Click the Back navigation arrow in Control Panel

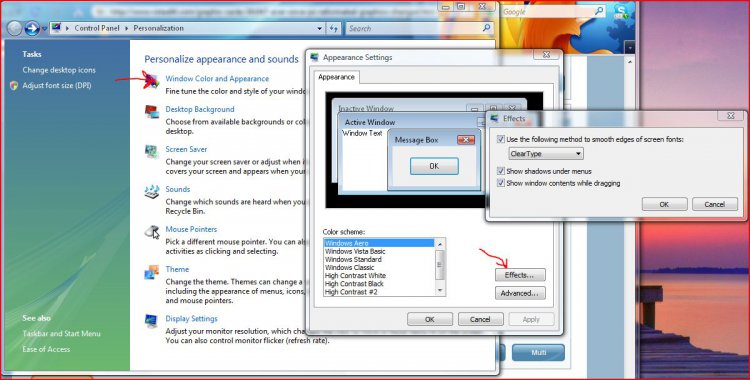coord(15,29)
